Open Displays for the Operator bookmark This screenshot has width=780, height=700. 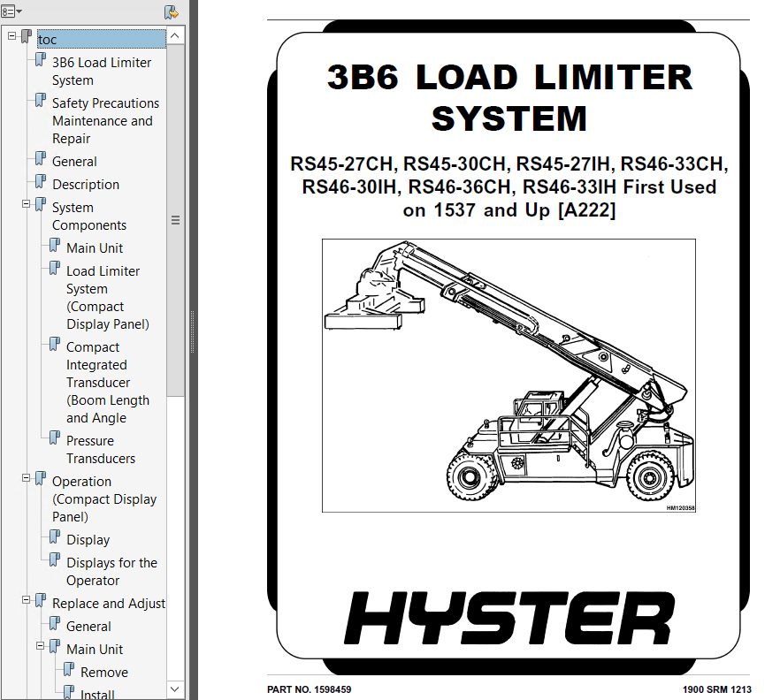pos(112,571)
